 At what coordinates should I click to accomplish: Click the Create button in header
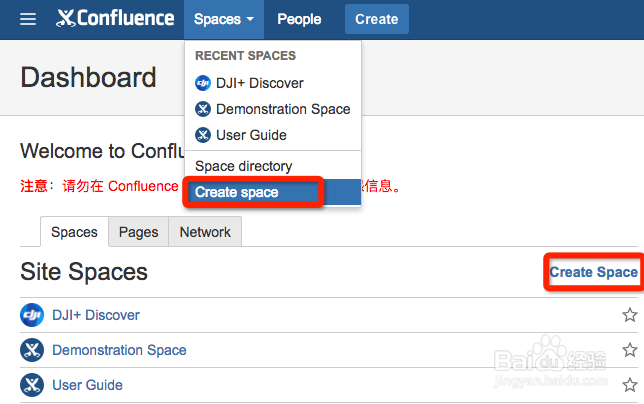coord(377,19)
